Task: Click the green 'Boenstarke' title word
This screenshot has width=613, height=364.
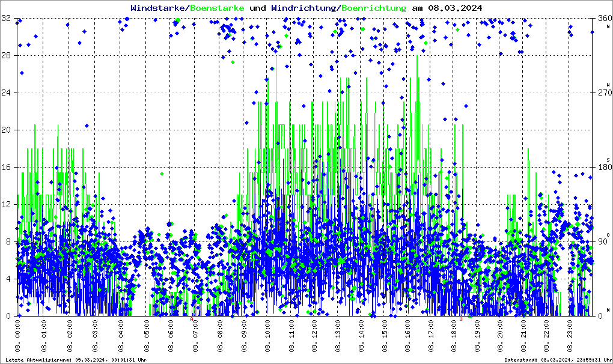Action: (217, 8)
